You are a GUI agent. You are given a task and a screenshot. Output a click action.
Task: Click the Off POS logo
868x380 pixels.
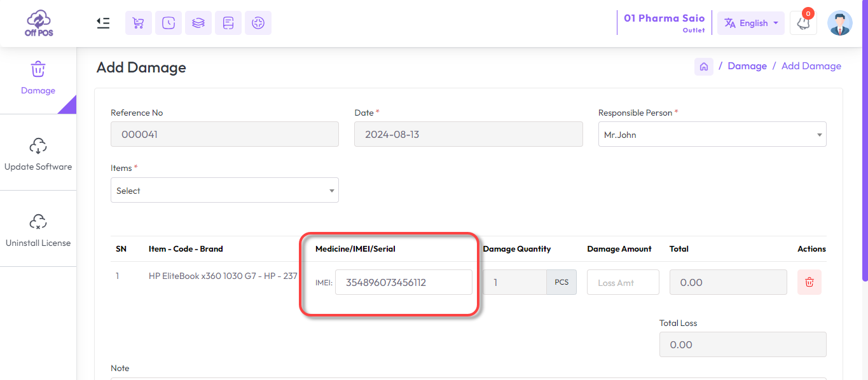coord(39,23)
